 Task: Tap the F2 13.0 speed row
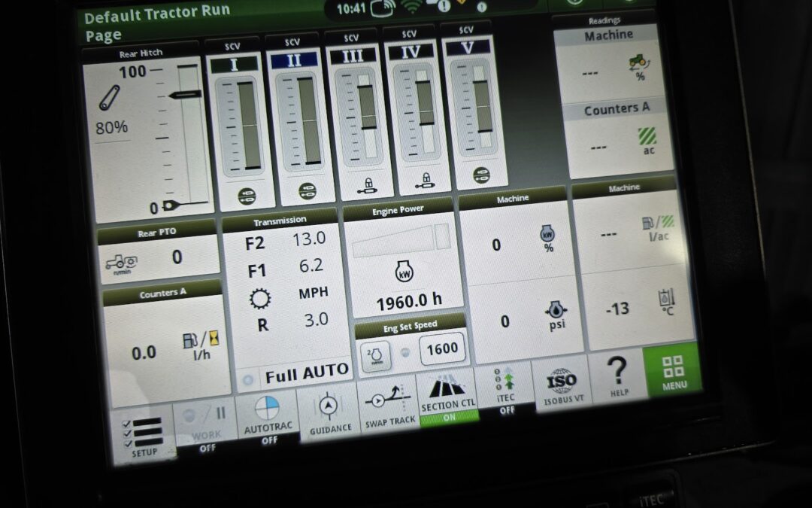pos(286,241)
